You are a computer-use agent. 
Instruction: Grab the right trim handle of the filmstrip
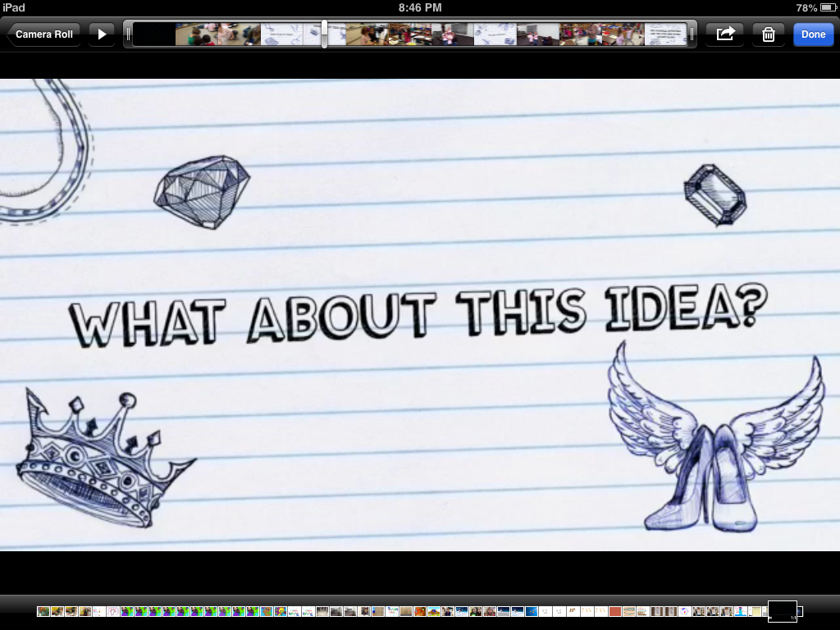point(692,34)
